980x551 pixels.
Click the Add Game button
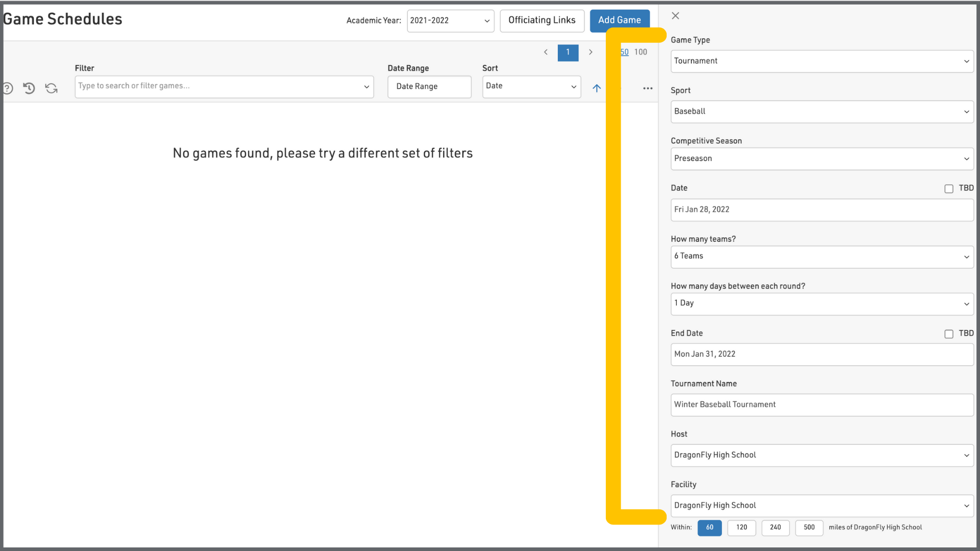[x=619, y=20]
